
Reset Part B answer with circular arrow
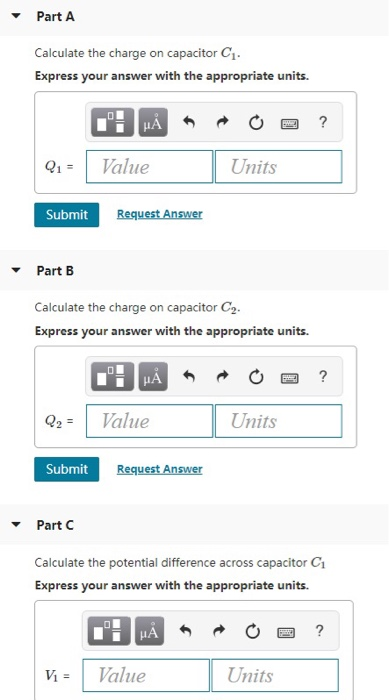pyautogui.click(x=255, y=377)
